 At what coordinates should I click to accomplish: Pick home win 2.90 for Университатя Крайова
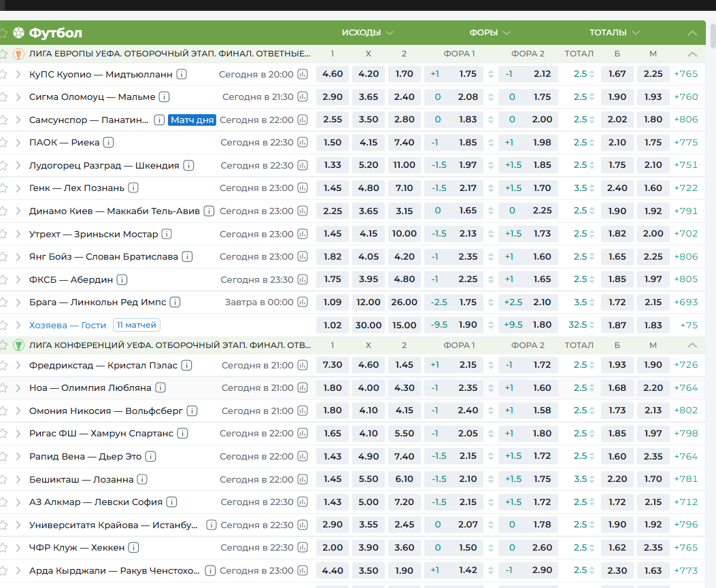[333, 525]
